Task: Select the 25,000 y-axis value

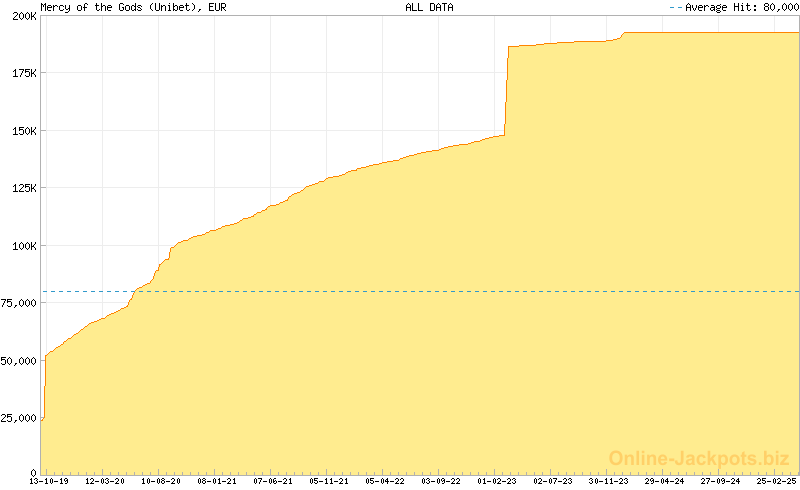Action: pos(19,418)
